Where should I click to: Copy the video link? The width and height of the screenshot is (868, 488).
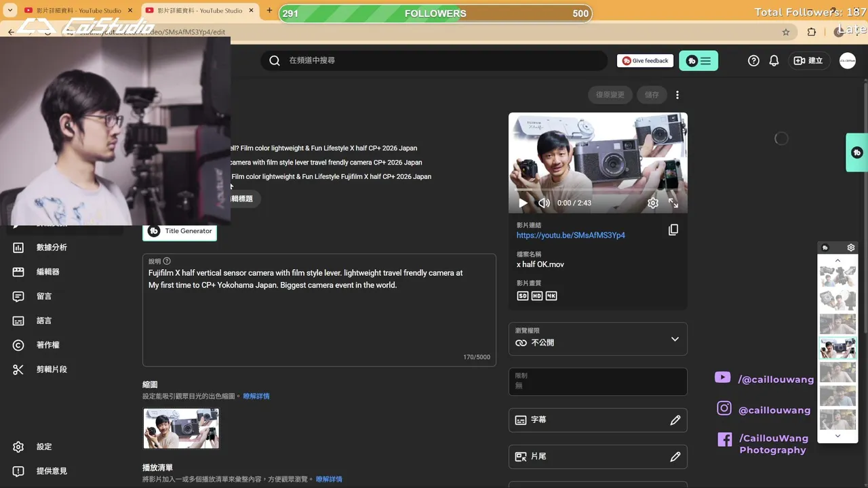click(673, 230)
